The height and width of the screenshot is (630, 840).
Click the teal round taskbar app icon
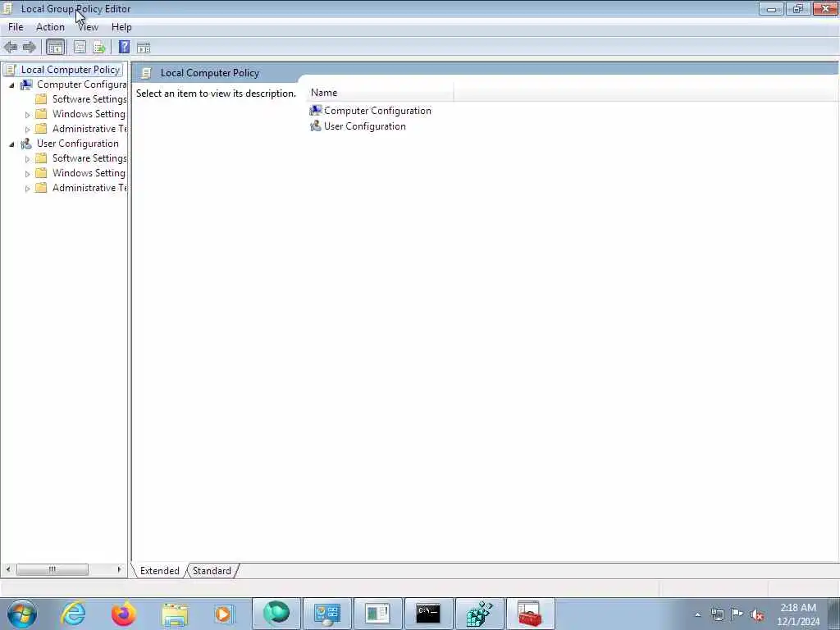tap(276, 614)
